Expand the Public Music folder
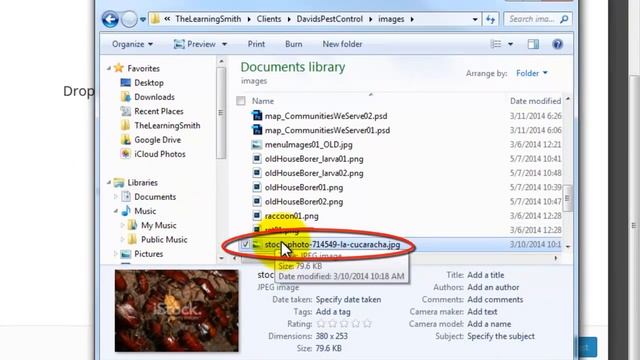This screenshot has width=640, height=360. click(122, 240)
